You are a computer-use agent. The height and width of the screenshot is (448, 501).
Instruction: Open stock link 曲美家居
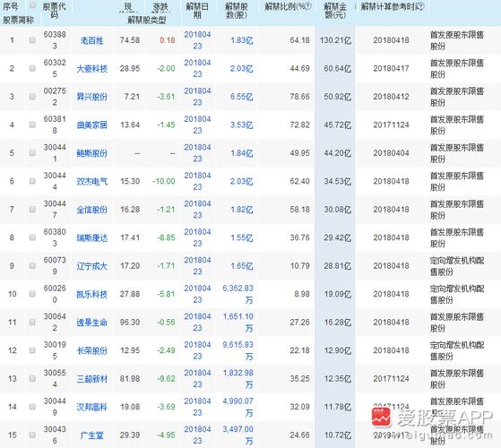click(x=92, y=125)
